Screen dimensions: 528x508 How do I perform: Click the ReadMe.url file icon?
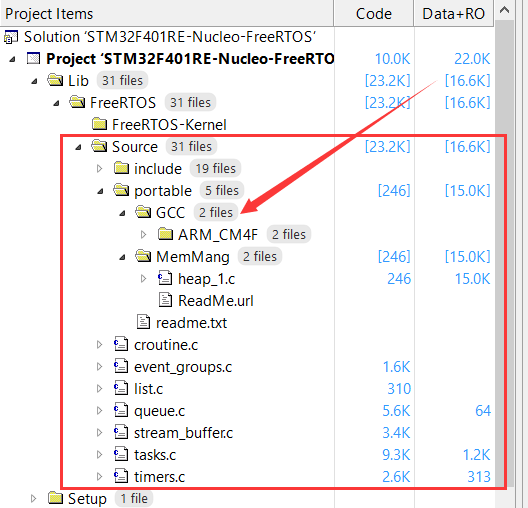[165, 300]
